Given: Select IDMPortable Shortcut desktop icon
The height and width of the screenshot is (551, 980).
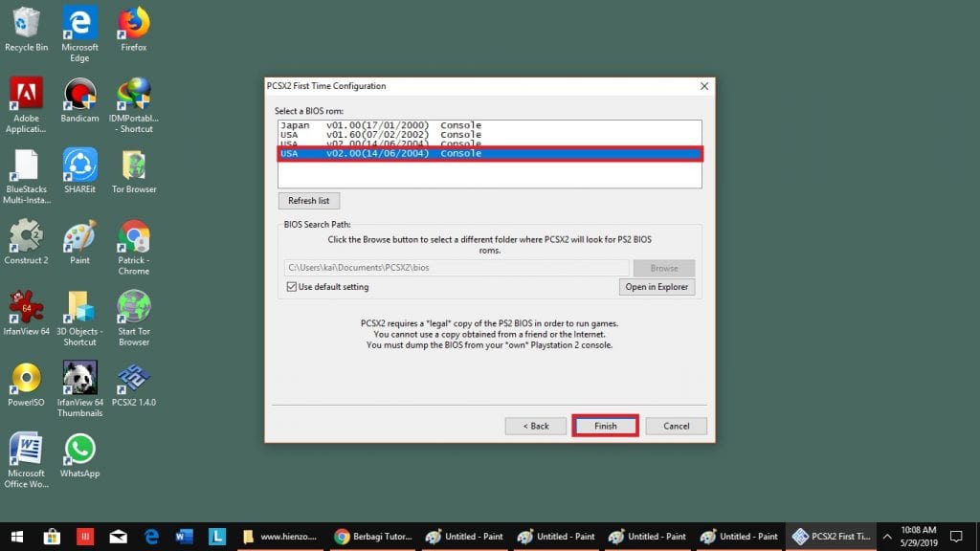Looking at the screenshot, I should tap(134, 105).
